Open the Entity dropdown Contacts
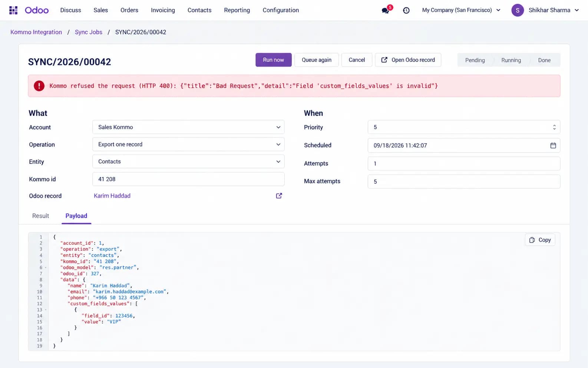Image resolution: width=588 pixels, height=368 pixels. (188, 161)
